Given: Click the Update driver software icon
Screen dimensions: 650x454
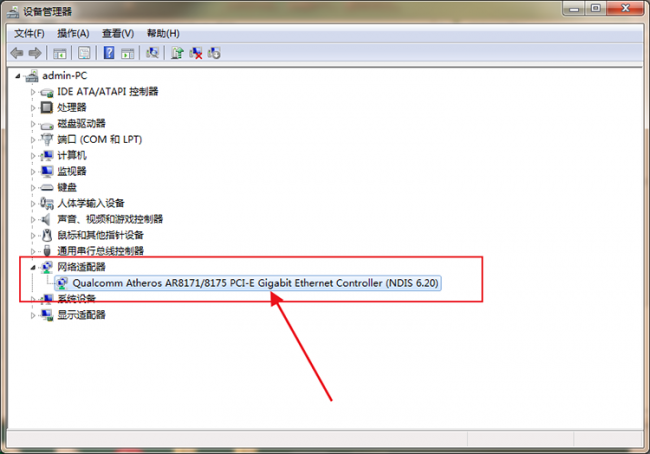Looking at the screenshot, I should pos(177,53).
